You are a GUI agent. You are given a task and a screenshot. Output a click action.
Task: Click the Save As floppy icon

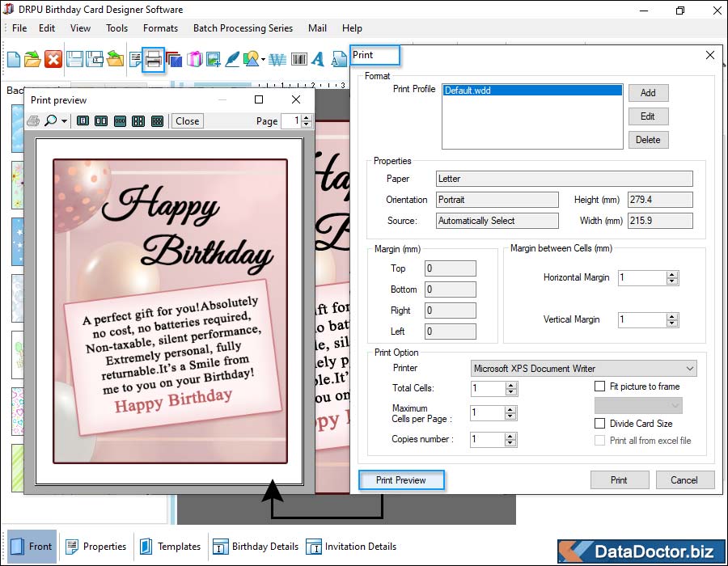point(95,59)
